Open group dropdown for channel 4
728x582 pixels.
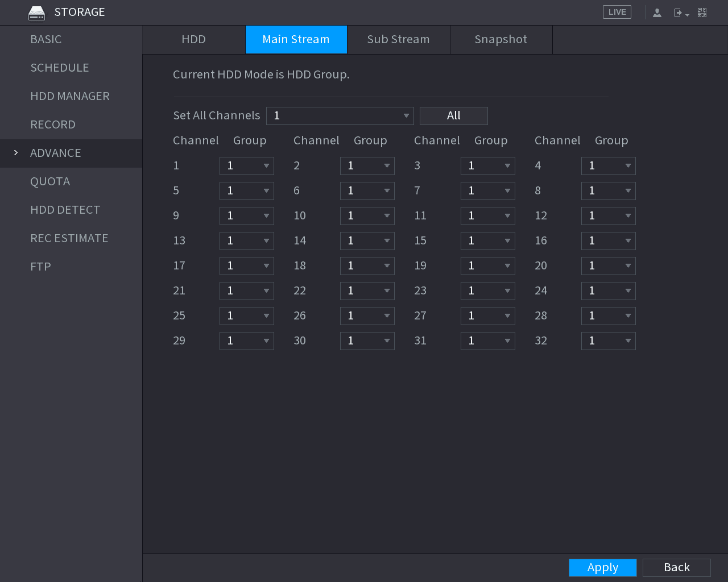pyautogui.click(x=609, y=166)
